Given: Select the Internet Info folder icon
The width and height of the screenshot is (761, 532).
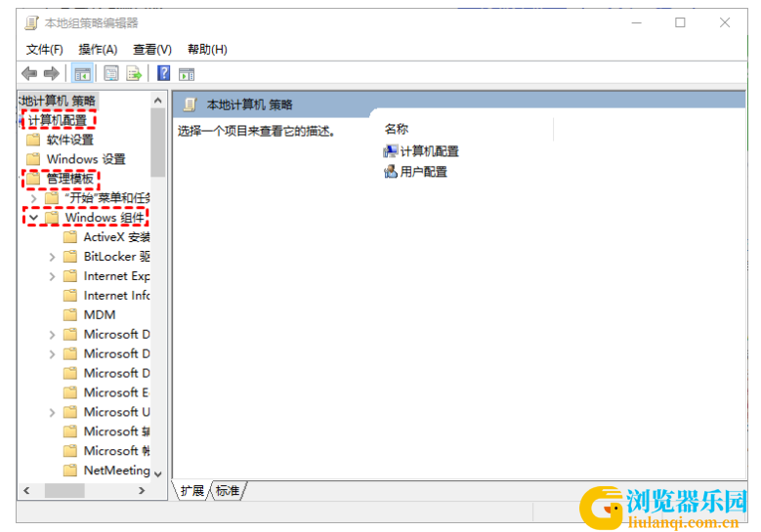Looking at the screenshot, I should [x=70, y=296].
